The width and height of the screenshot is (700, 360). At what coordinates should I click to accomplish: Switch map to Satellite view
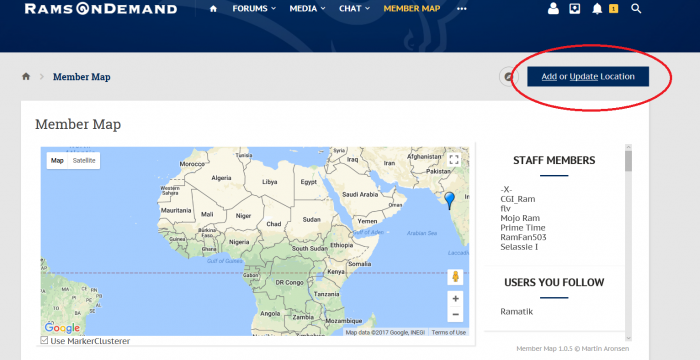coord(84,161)
